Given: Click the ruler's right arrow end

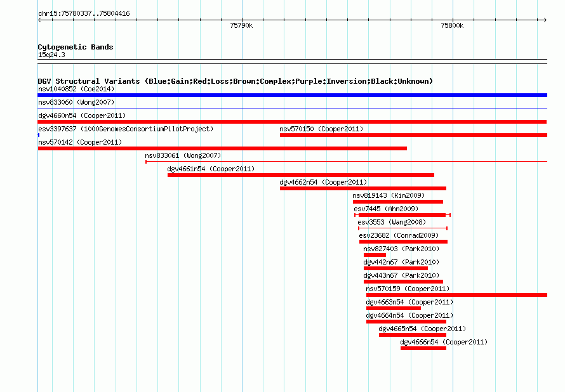Looking at the screenshot, I should pos(545,20).
